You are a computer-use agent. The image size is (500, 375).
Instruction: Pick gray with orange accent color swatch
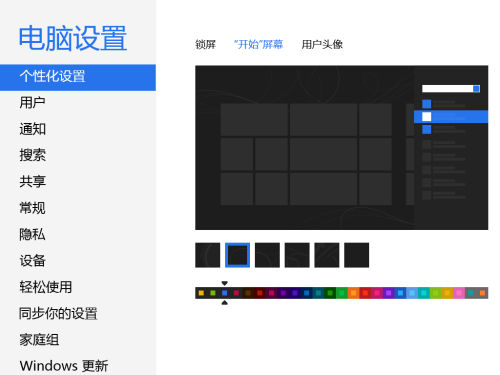pos(483,293)
